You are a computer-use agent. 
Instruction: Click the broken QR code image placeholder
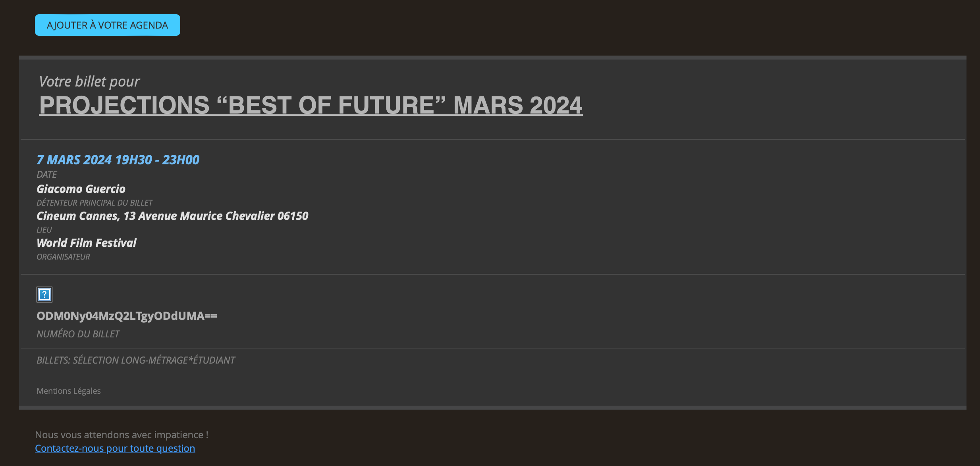44,295
